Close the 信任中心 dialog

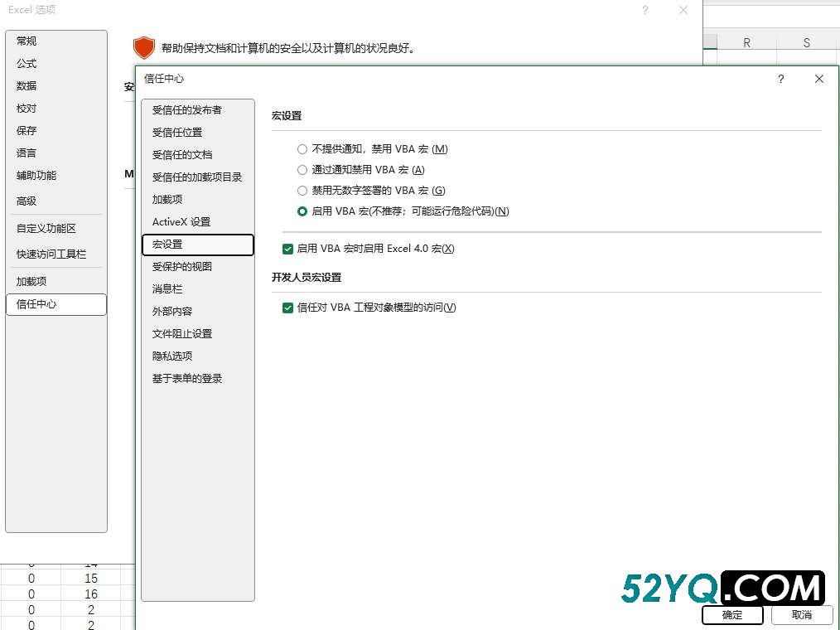pos(818,80)
